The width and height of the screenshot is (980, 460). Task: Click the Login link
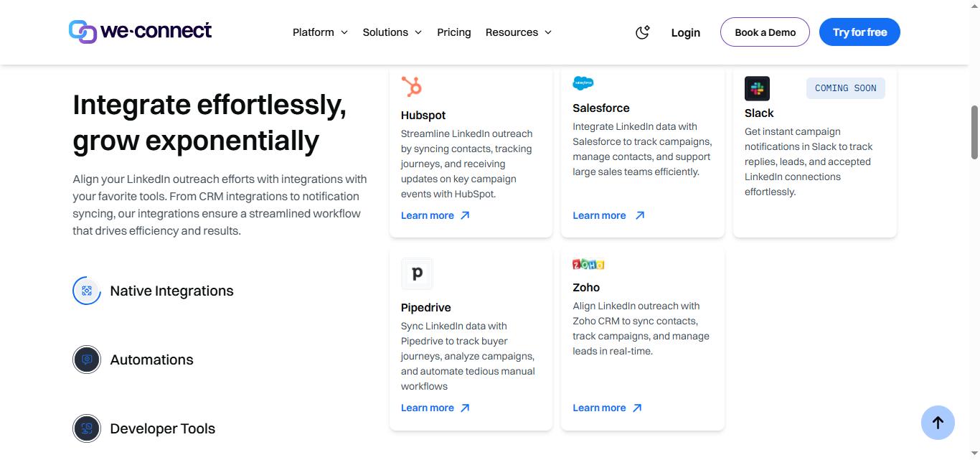point(685,32)
